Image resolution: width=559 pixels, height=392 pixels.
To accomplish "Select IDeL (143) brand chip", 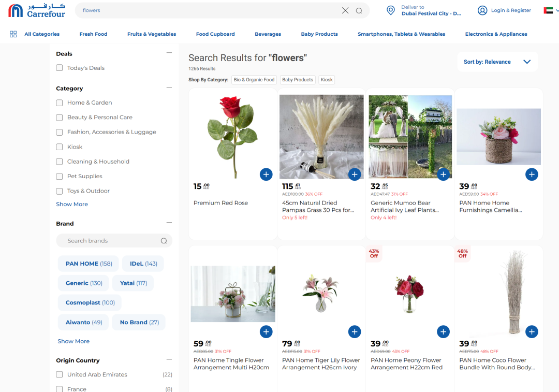I will [x=143, y=264].
